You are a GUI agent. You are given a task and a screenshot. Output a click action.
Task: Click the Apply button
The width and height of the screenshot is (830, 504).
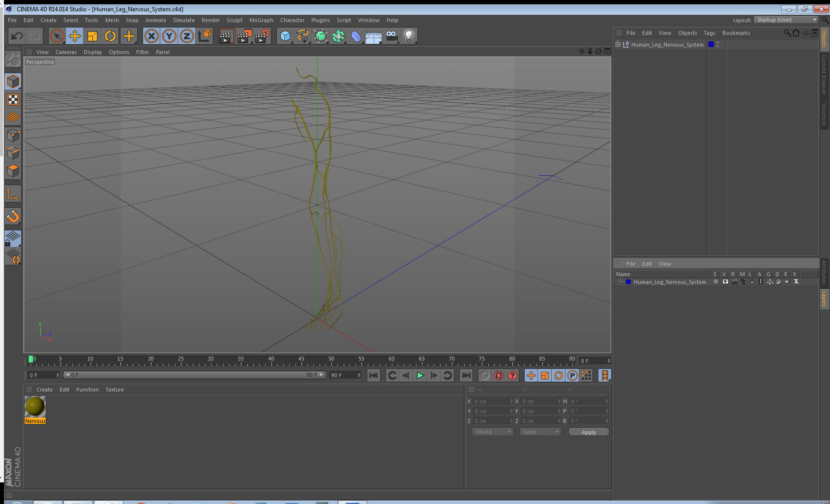(589, 432)
